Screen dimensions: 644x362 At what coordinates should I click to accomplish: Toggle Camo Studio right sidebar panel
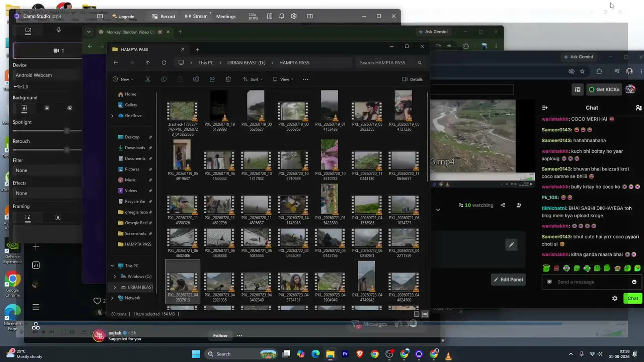click(310, 16)
